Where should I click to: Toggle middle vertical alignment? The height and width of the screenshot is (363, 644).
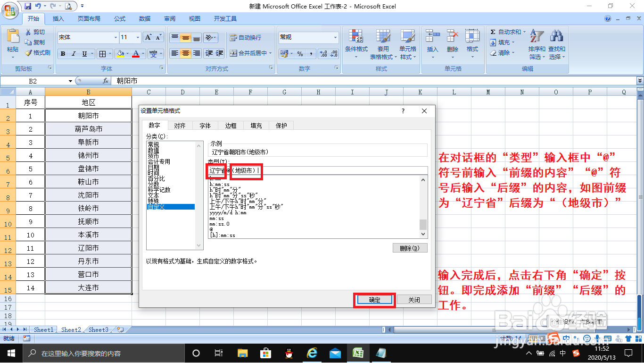186,38
